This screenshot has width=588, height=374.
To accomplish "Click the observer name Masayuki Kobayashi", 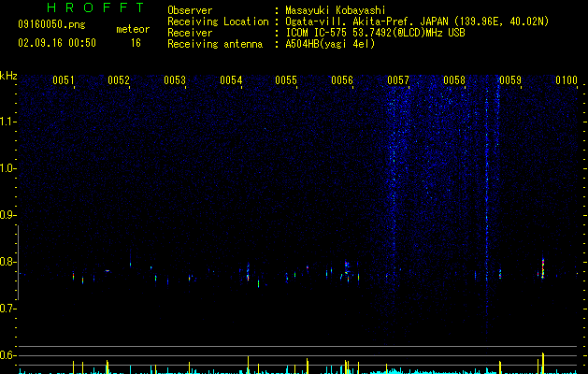I will pyautogui.click(x=336, y=10).
